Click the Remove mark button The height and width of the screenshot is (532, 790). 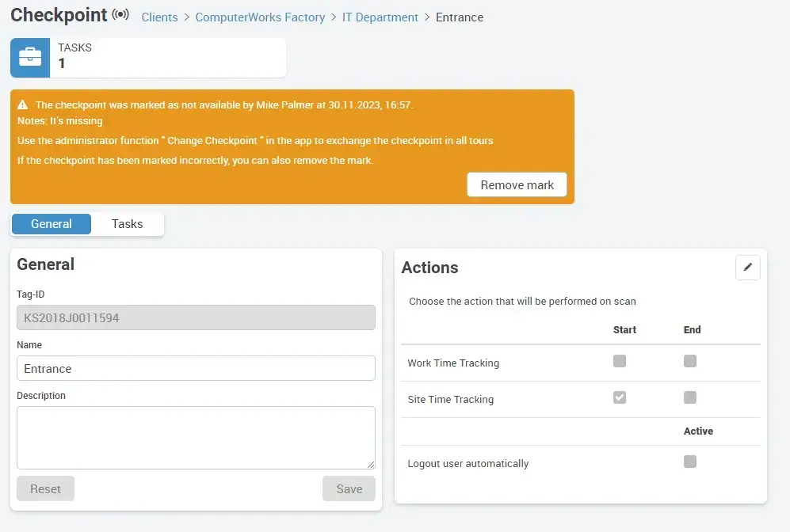pos(517,184)
